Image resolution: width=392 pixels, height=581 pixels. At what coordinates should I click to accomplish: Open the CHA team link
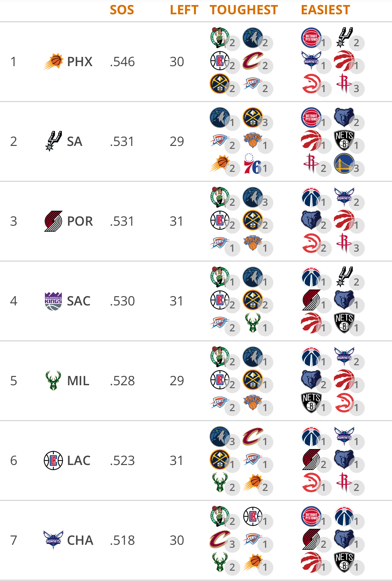point(80,540)
